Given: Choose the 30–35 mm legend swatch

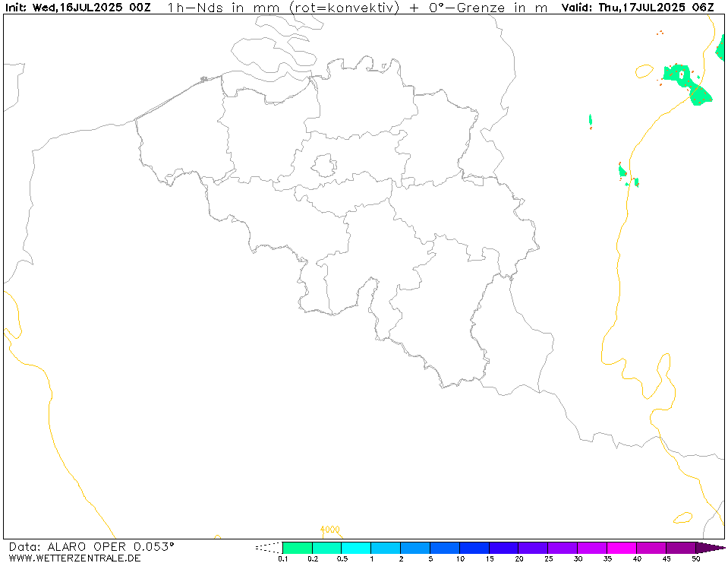Looking at the screenshot, I should pos(592,548).
